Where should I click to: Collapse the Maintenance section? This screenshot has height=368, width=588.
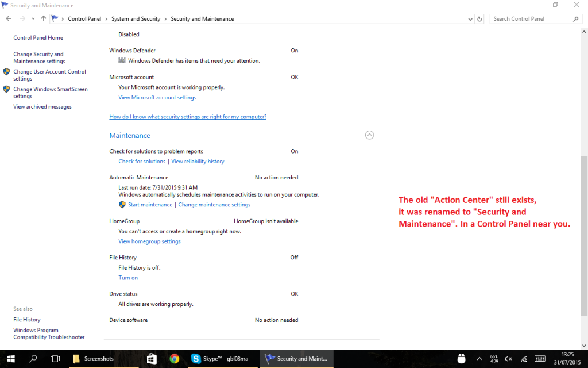tap(369, 135)
